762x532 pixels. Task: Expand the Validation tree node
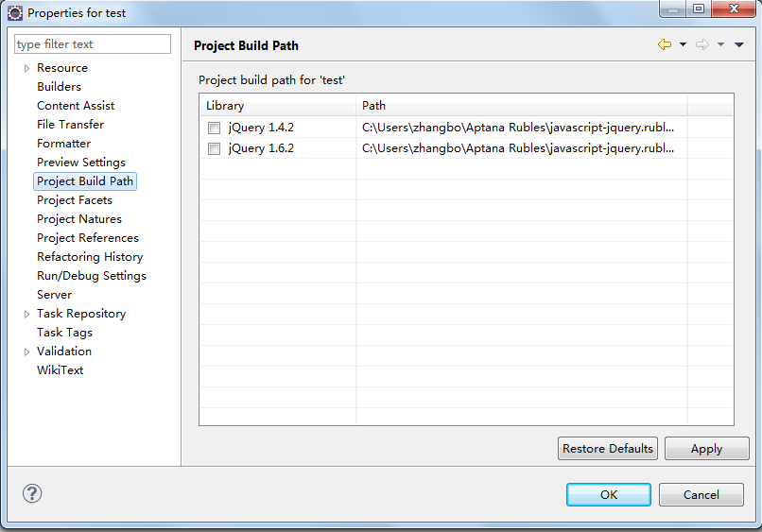[26, 352]
